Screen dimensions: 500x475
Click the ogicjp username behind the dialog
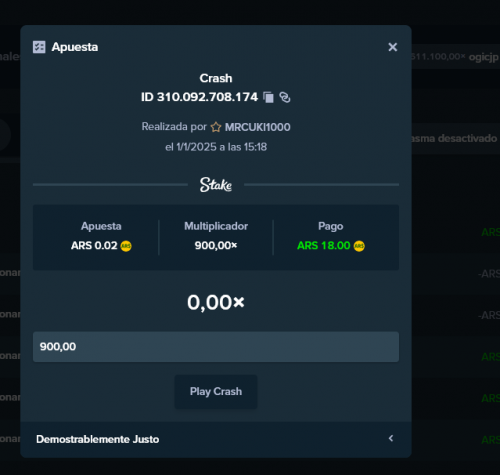click(x=484, y=57)
